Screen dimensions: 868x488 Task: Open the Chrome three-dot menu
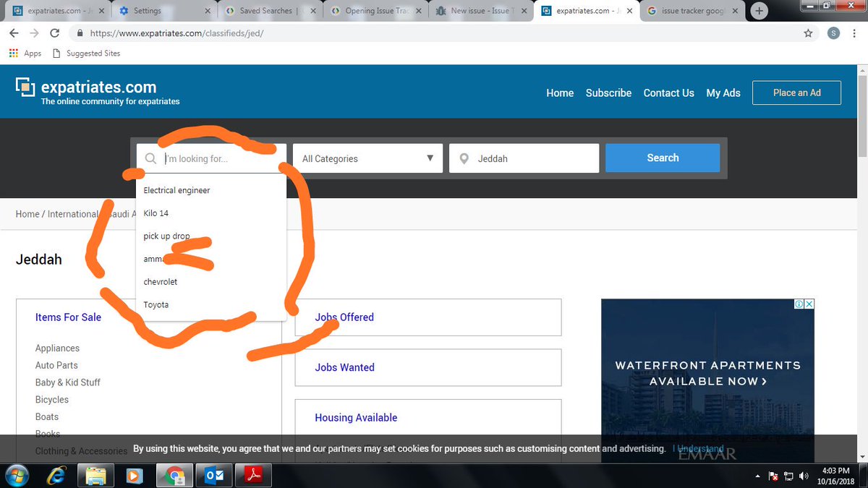tap(856, 33)
